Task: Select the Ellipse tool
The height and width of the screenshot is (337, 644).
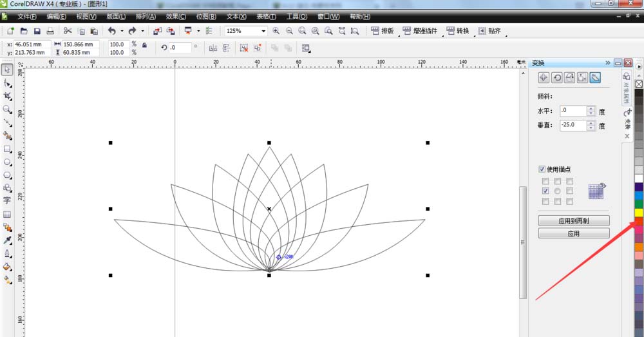Action: coord(7,162)
